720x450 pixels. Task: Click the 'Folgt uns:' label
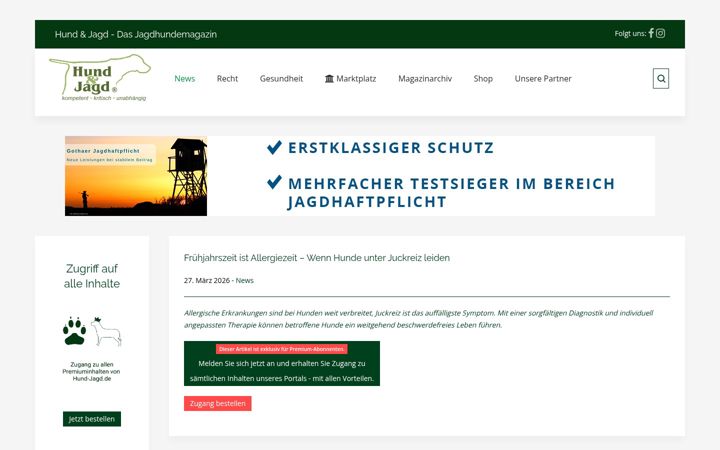[x=630, y=34]
